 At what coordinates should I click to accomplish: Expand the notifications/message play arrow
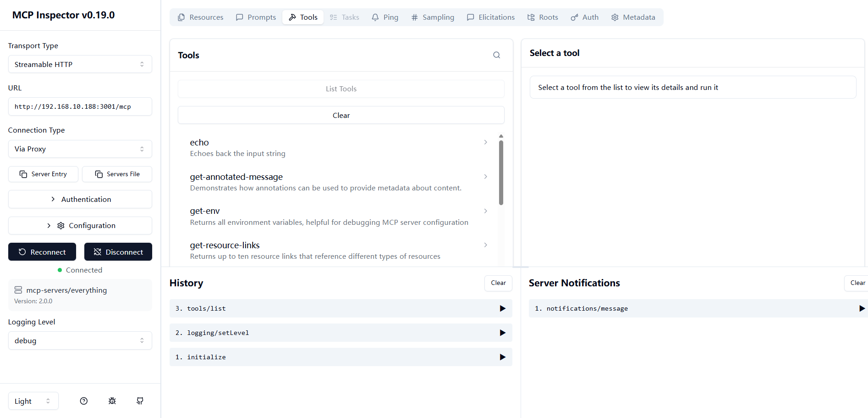click(x=862, y=308)
